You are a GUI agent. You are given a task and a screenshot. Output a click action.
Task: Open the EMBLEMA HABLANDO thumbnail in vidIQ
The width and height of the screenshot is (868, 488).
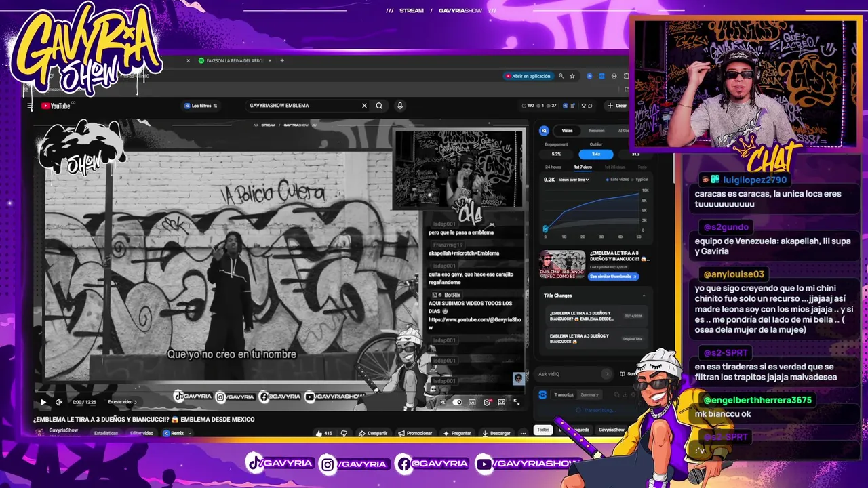(x=562, y=264)
